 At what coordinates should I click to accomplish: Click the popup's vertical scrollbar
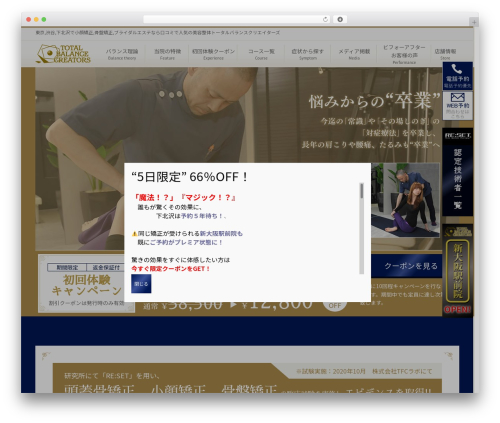pos(361,228)
